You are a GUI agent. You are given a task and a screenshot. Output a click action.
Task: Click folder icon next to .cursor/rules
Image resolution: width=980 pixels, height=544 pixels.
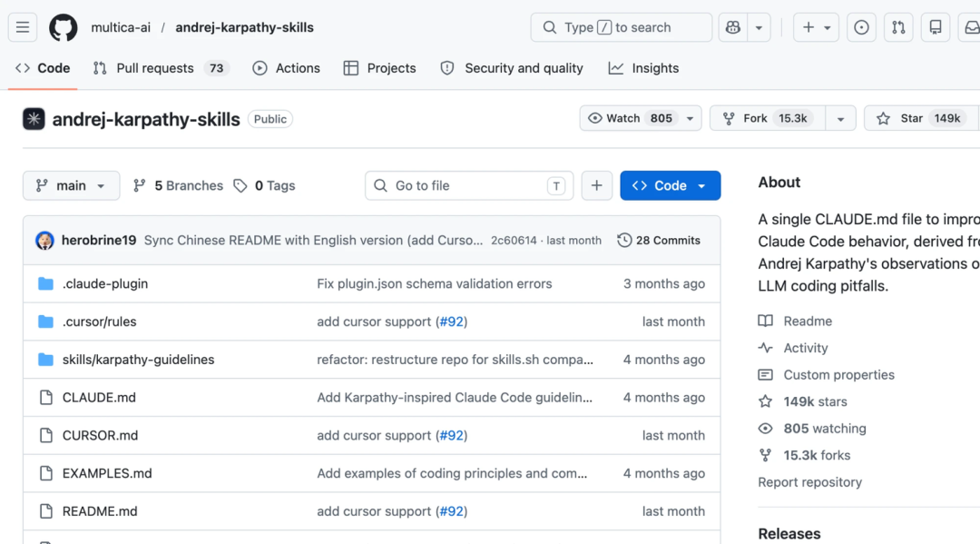click(x=45, y=321)
